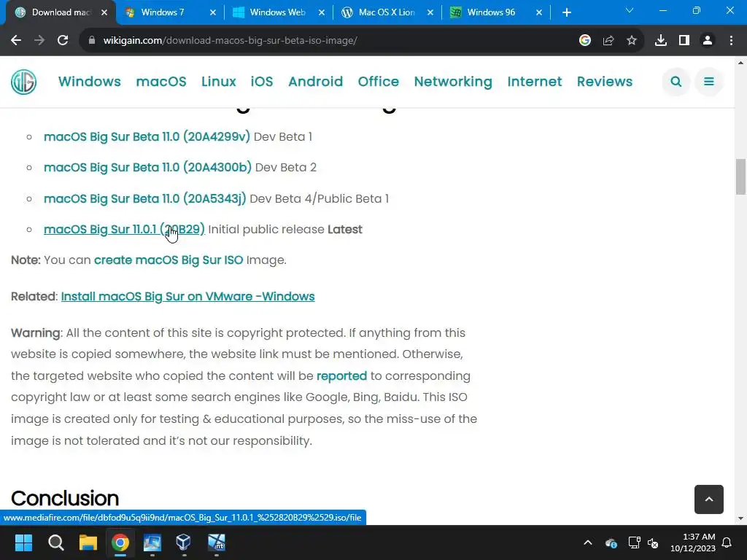This screenshot has width=747, height=560.
Task: Open the Google icon in address bar
Action: coord(585,41)
